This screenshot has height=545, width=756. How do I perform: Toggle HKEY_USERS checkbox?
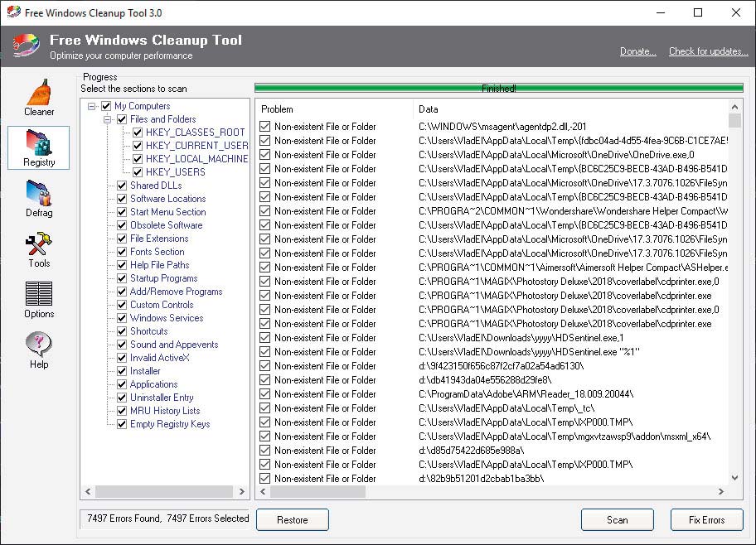pyautogui.click(x=138, y=172)
